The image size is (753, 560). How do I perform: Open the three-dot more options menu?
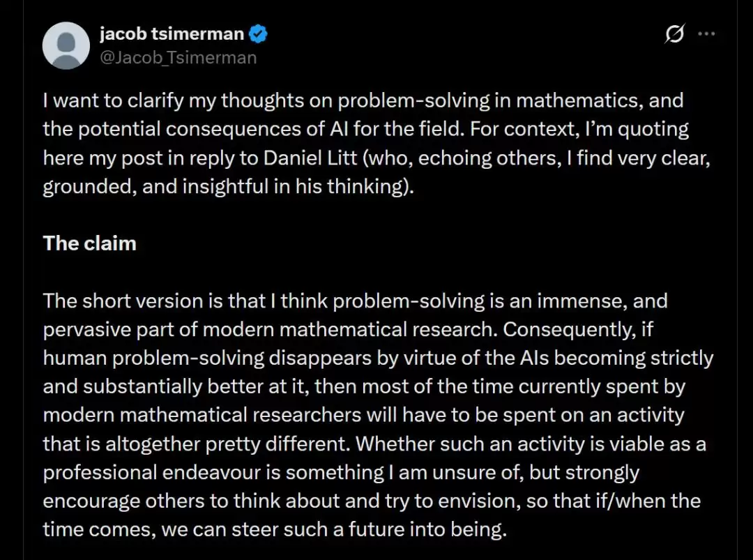706,33
